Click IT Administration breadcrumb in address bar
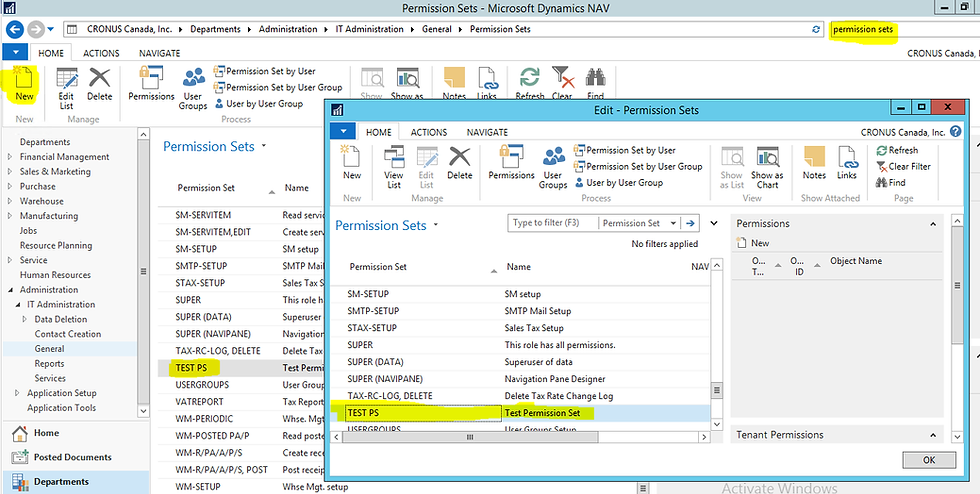The image size is (980, 494). tap(368, 29)
